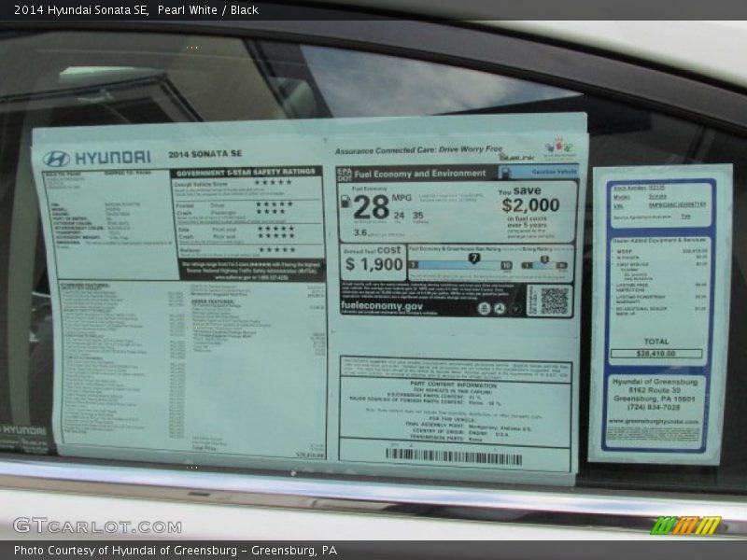The image size is (747, 560).
Task: Click the EPA DOT badge on the fuel label
Action: pyautogui.click(x=345, y=175)
